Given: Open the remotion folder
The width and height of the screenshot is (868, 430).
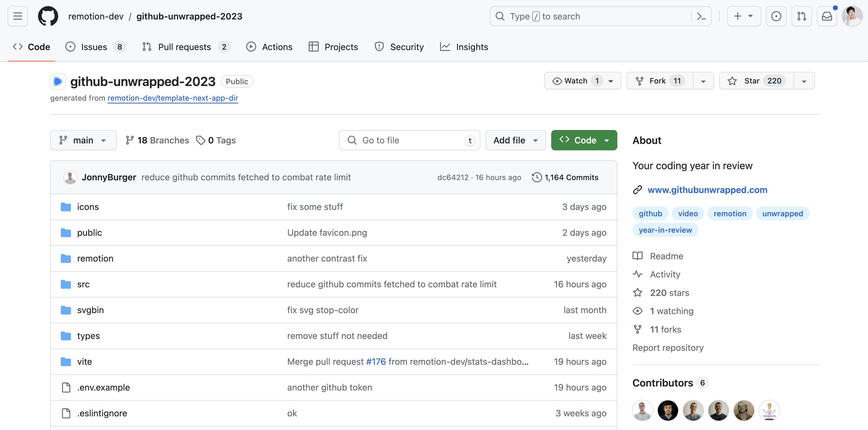Looking at the screenshot, I should pyautogui.click(x=95, y=258).
